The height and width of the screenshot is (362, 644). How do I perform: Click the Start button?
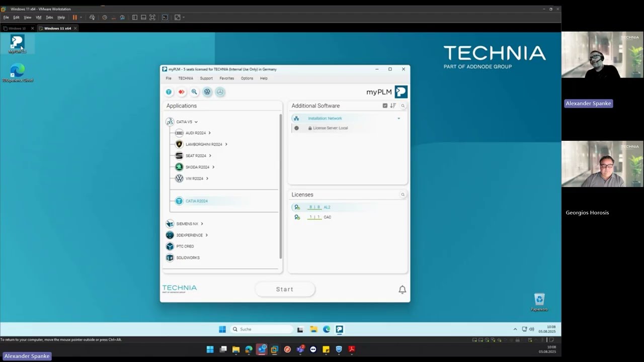285,289
